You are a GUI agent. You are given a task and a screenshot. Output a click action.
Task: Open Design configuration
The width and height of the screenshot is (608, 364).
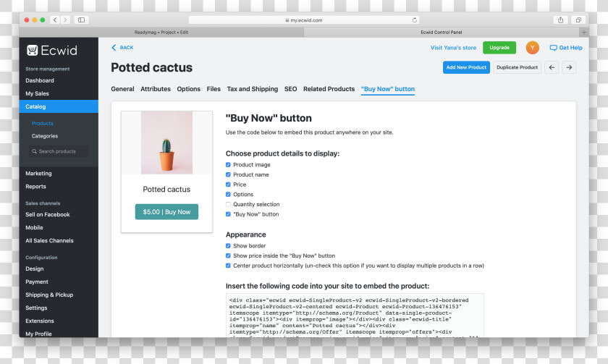click(x=35, y=268)
